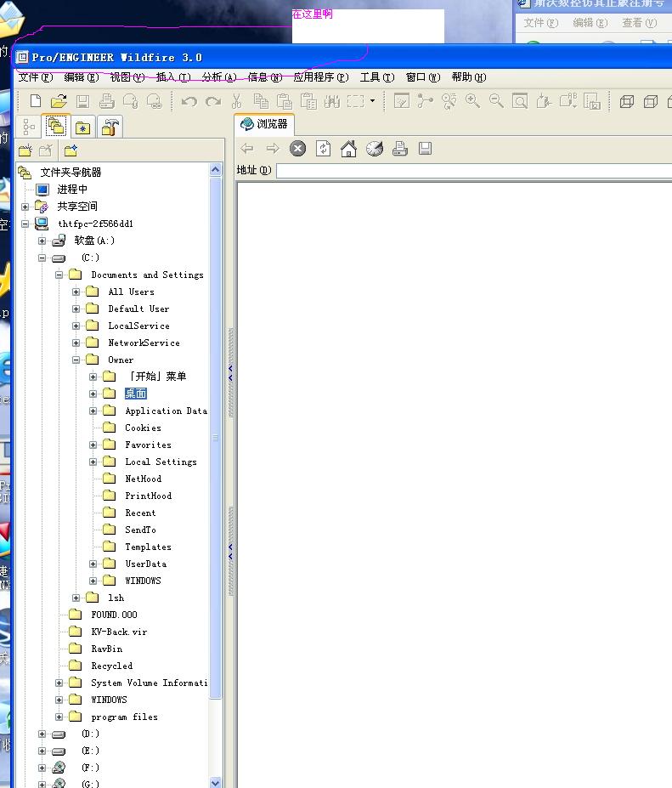Click the upper navigator collapse handle
Viewport: 672px width, 788px height.
point(230,373)
